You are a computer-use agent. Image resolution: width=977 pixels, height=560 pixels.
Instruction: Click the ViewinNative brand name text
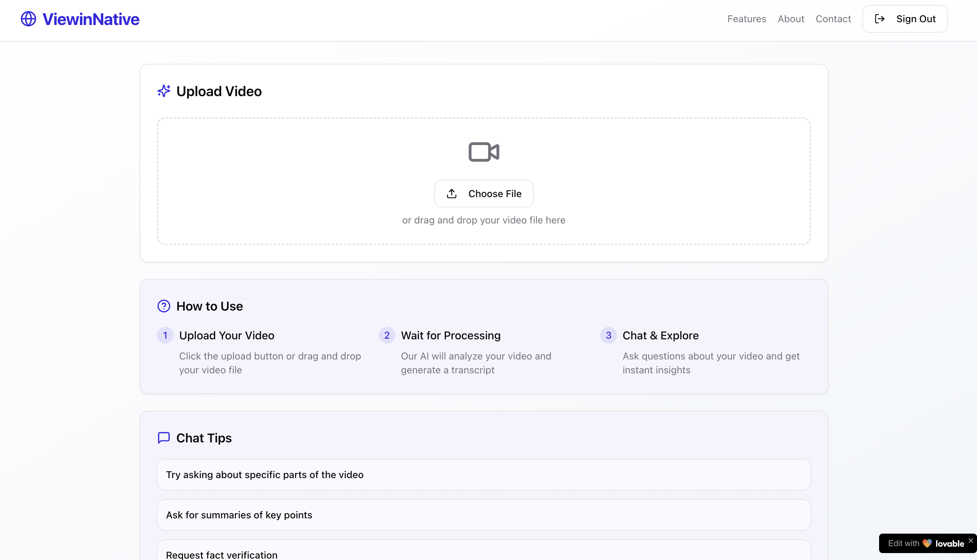click(x=91, y=19)
